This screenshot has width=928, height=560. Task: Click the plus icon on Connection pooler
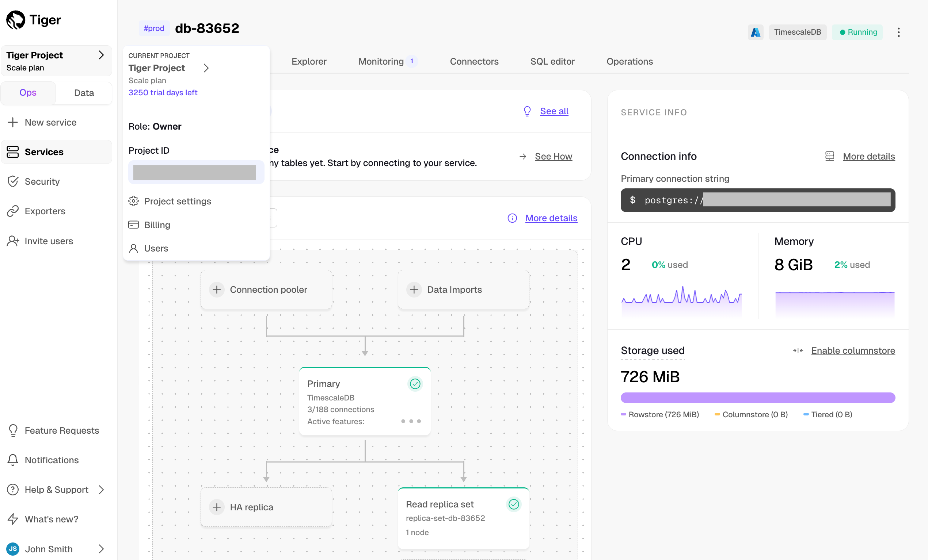click(217, 289)
